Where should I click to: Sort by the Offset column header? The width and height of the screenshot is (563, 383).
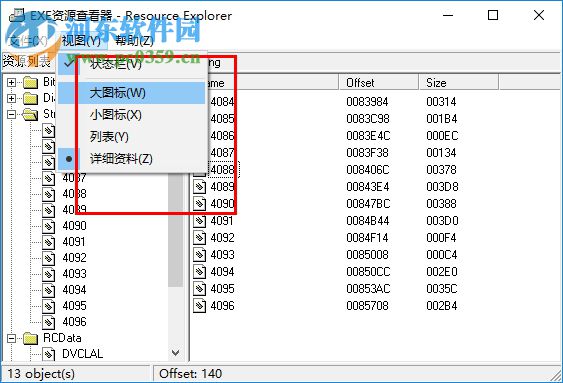(378, 83)
